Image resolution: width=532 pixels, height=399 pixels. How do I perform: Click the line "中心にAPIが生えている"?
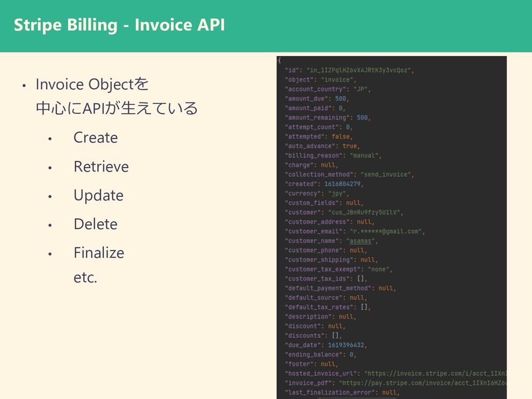click(117, 108)
